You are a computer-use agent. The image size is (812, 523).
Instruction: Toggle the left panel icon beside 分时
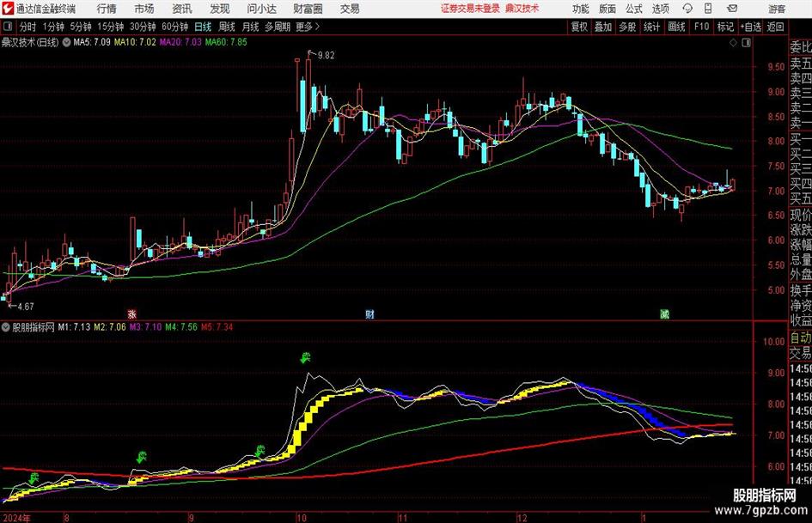(x=8, y=27)
